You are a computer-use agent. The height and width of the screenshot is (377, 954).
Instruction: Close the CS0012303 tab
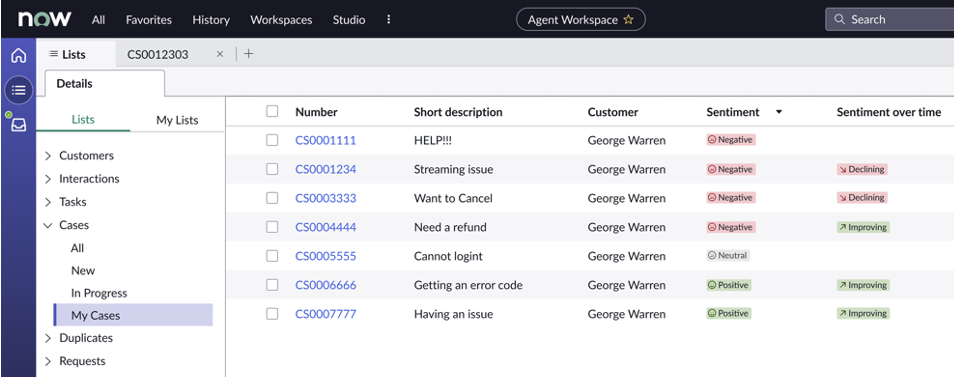coord(220,54)
